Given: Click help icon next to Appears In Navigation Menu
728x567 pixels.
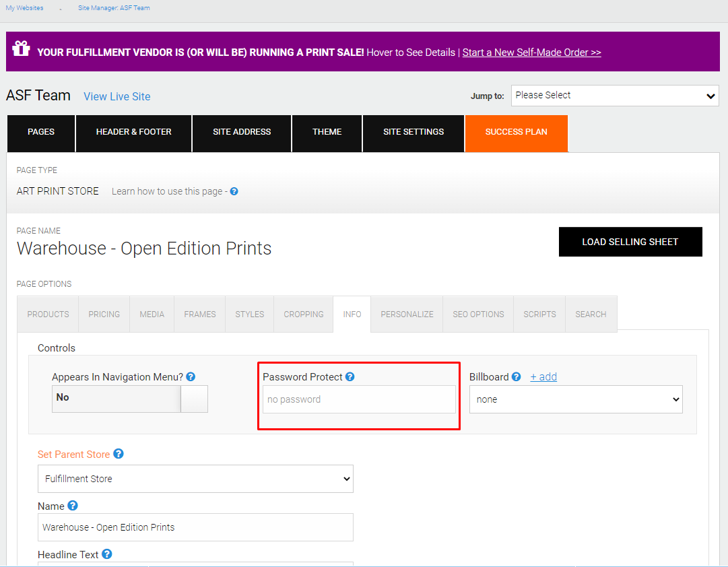Looking at the screenshot, I should tap(191, 376).
